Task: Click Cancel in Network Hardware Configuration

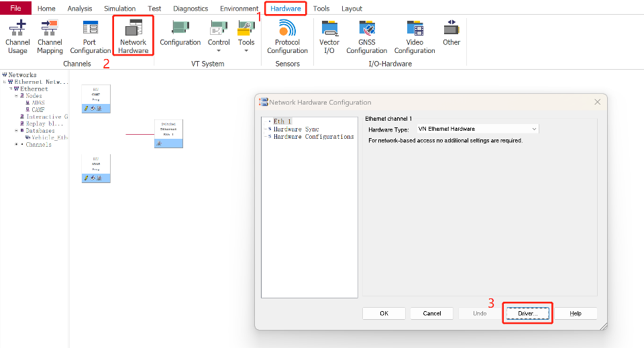Action: pos(431,314)
